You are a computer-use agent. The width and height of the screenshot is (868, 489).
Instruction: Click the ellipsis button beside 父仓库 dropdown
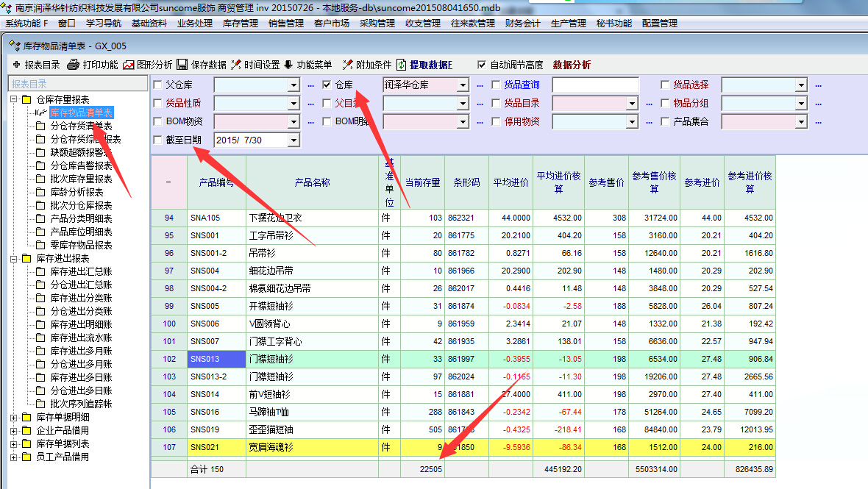point(310,85)
